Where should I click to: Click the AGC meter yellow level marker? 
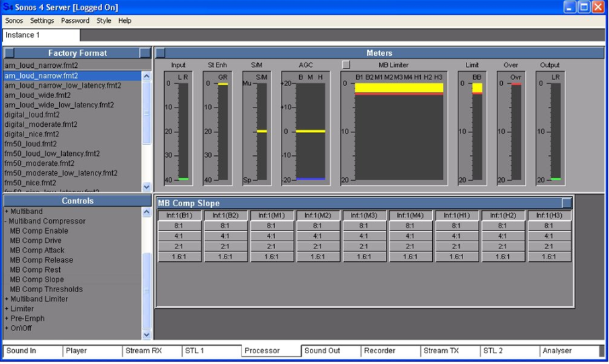pyautogui.click(x=311, y=131)
